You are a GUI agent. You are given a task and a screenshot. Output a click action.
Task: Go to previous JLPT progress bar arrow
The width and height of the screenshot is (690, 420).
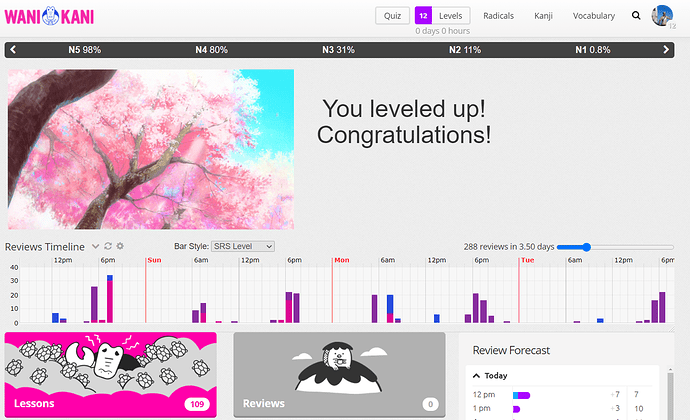coord(13,50)
